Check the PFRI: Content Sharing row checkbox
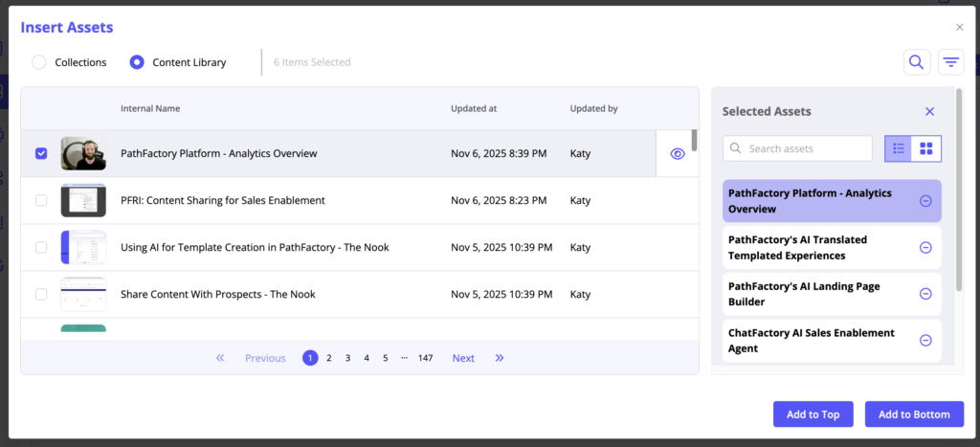The width and height of the screenshot is (980, 447). tap(41, 200)
